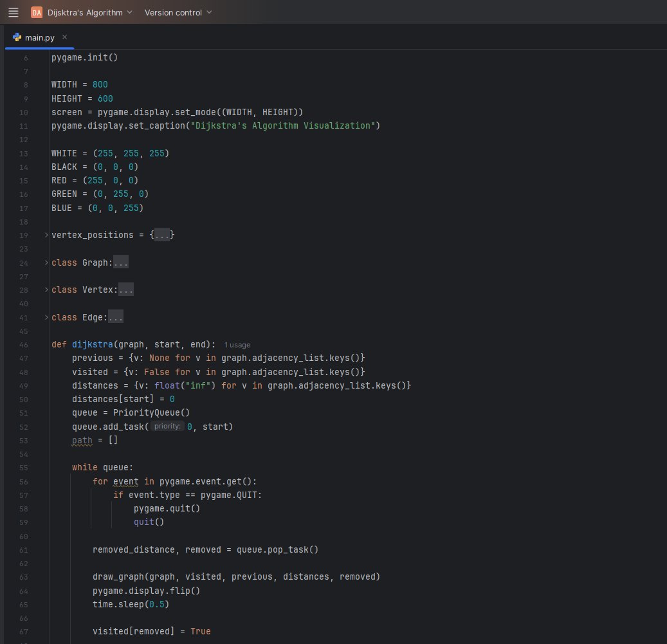The image size is (667, 644).
Task: Expand the folded class Edge block
Action: tap(46, 317)
